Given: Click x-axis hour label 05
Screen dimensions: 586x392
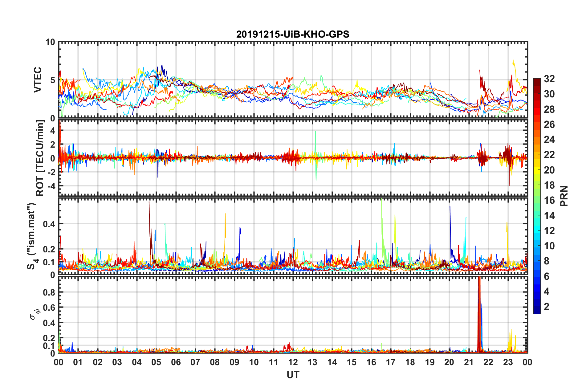Looking at the screenshot, I should [156, 362].
